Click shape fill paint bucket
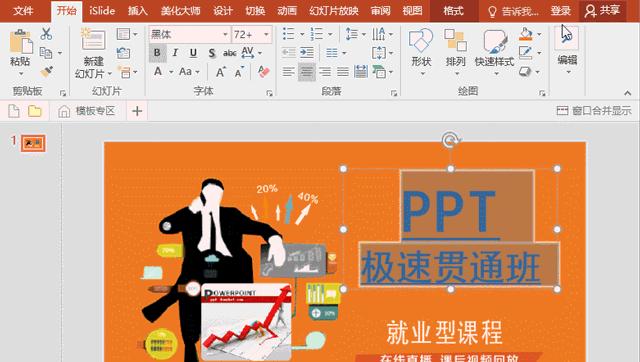640x362 pixels. tap(526, 34)
